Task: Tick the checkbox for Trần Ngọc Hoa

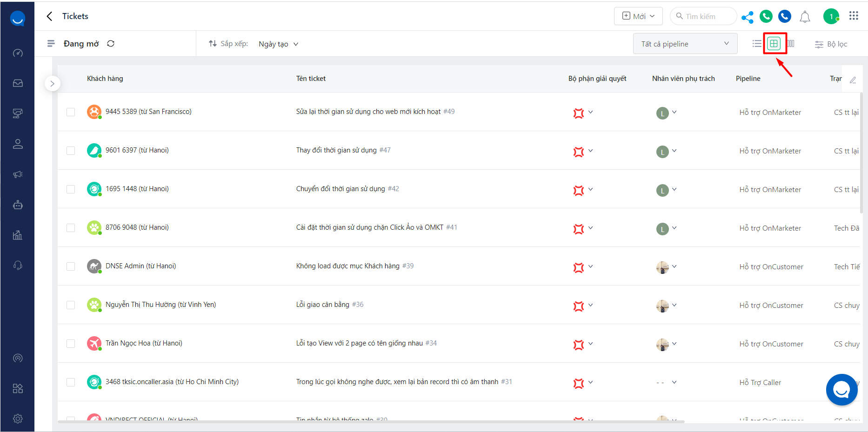Action: click(71, 344)
